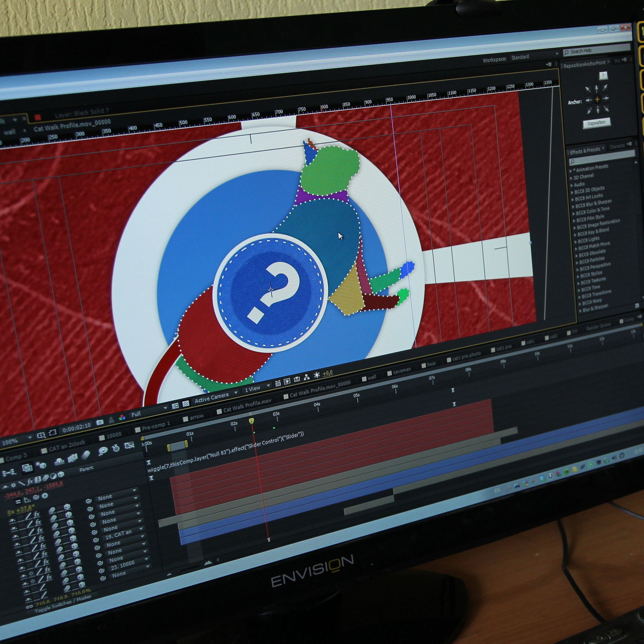Click the question mark help button in RepositionAnchorPoint
Screen dimensions: 644x644
(x=603, y=76)
